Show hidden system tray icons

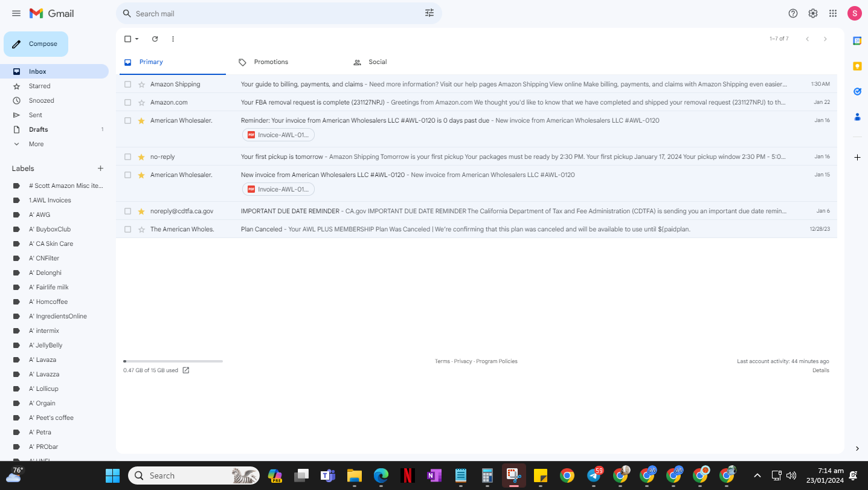tap(756, 475)
